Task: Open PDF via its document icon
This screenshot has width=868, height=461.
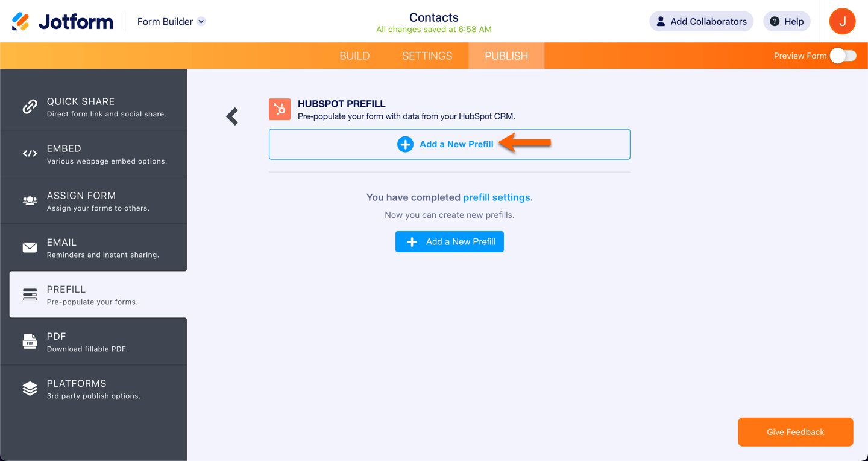Action: (x=30, y=342)
